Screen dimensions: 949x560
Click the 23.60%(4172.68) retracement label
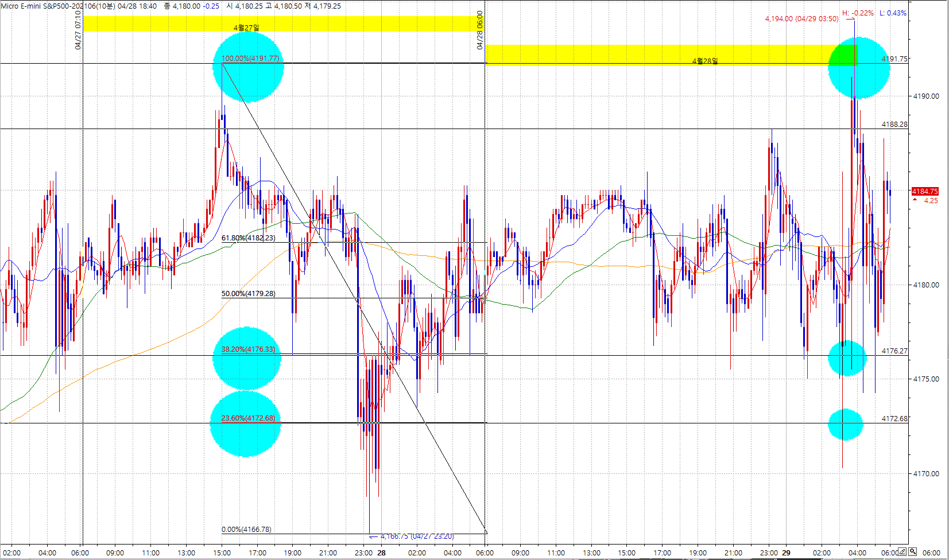248,418
